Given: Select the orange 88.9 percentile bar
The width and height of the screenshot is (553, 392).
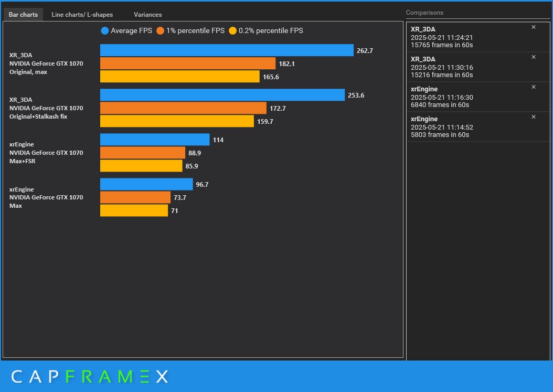Looking at the screenshot, I should (143, 153).
